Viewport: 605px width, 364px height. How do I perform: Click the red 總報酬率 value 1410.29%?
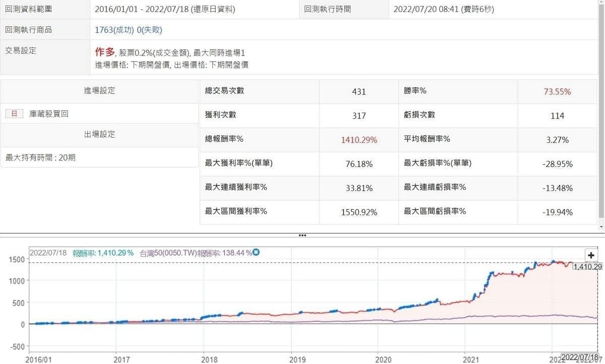click(358, 139)
